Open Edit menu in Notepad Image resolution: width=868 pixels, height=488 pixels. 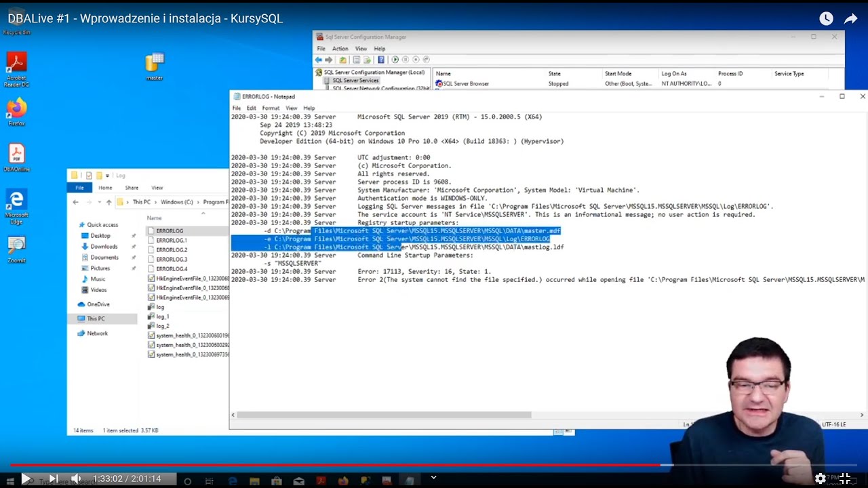tap(251, 108)
